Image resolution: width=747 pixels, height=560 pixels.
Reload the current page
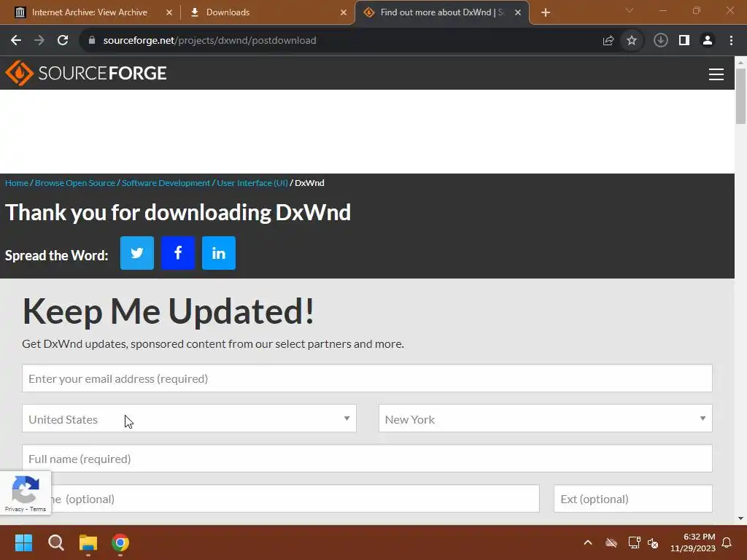tap(63, 40)
